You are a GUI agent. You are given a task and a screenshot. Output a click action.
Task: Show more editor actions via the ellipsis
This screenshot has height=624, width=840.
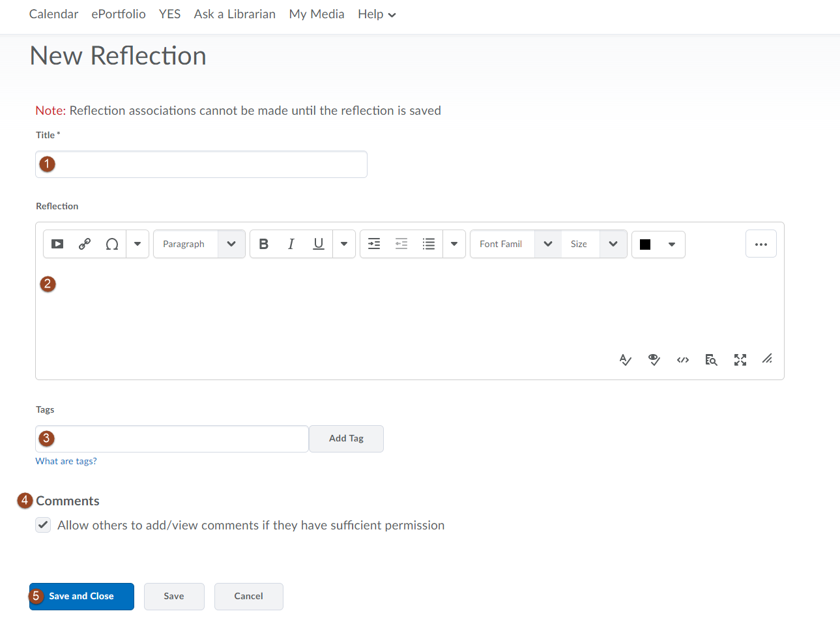[x=761, y=244]
